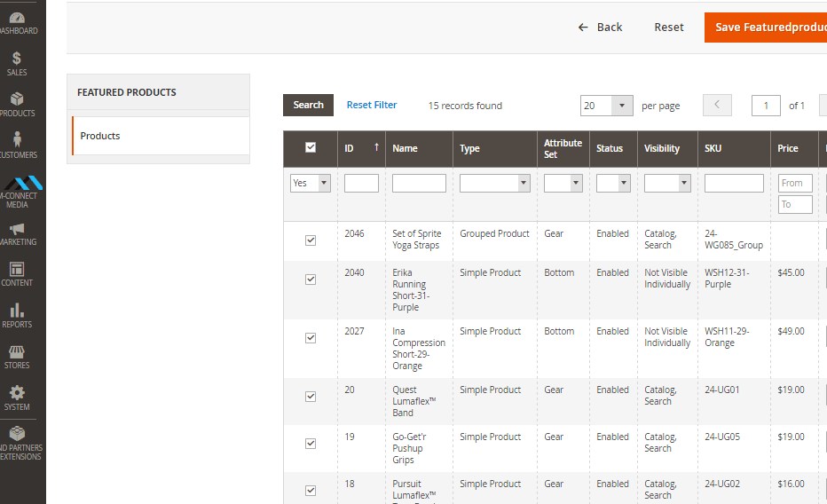Select the Products tab in Featured Products
The height and width of the screenshot is (504, 827).
[160, 136]
